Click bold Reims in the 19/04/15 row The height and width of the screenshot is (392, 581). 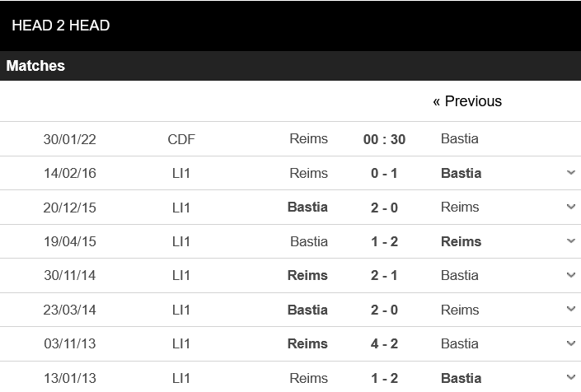tap(462, 241)
